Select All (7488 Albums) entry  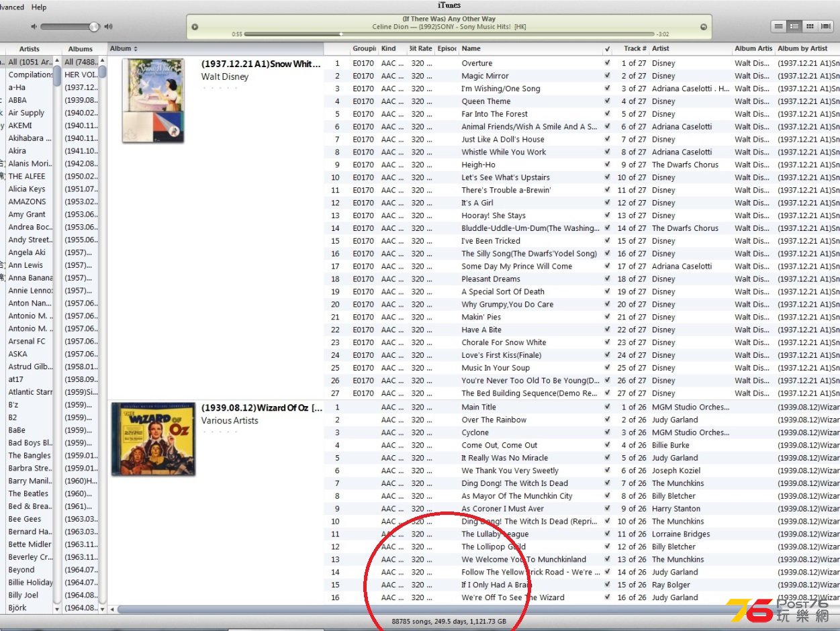pyautogui.click(x=81, y=62)
